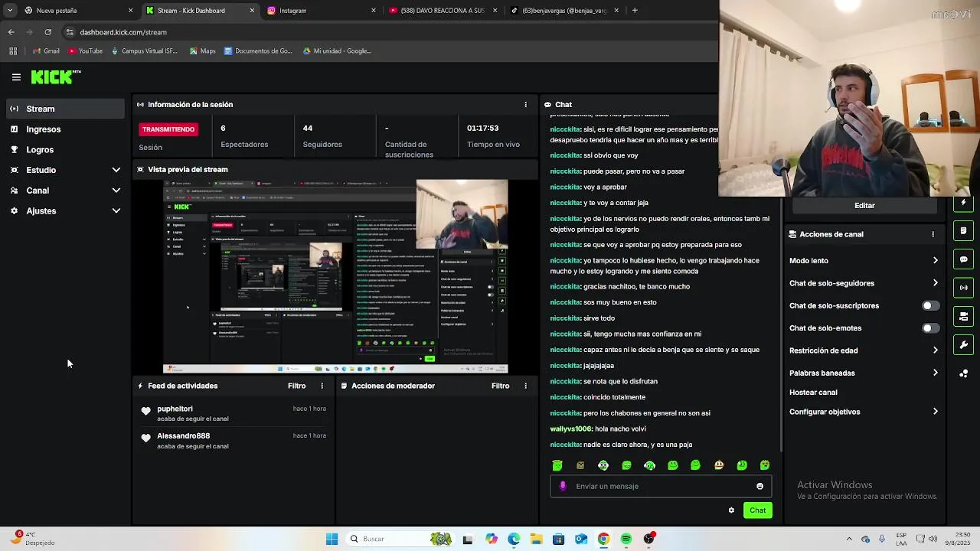The height and width of the screenshot is (551, 980).
Task: Open the Kick hamburger menu
Action: pos(16,77)
